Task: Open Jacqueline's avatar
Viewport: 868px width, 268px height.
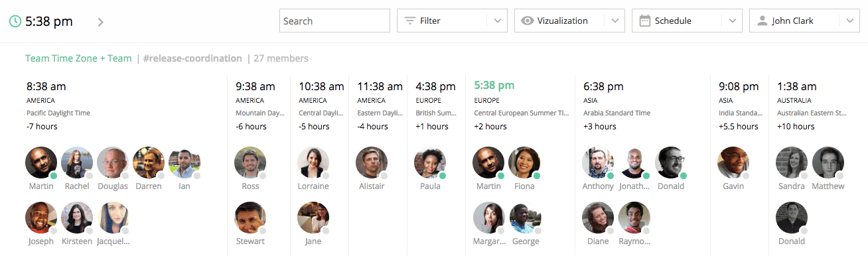Action: [113, 218]
